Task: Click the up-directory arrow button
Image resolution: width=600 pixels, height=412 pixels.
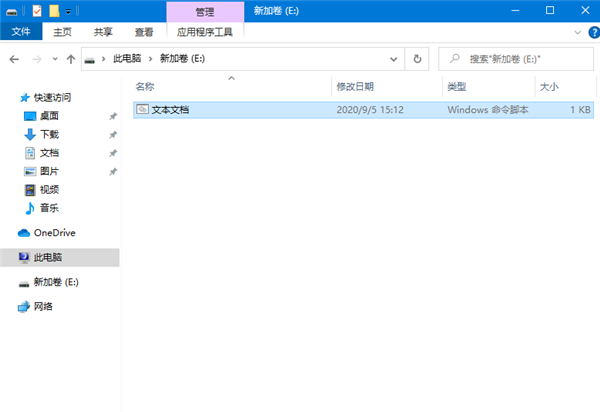Action: [x=68, y=59]
